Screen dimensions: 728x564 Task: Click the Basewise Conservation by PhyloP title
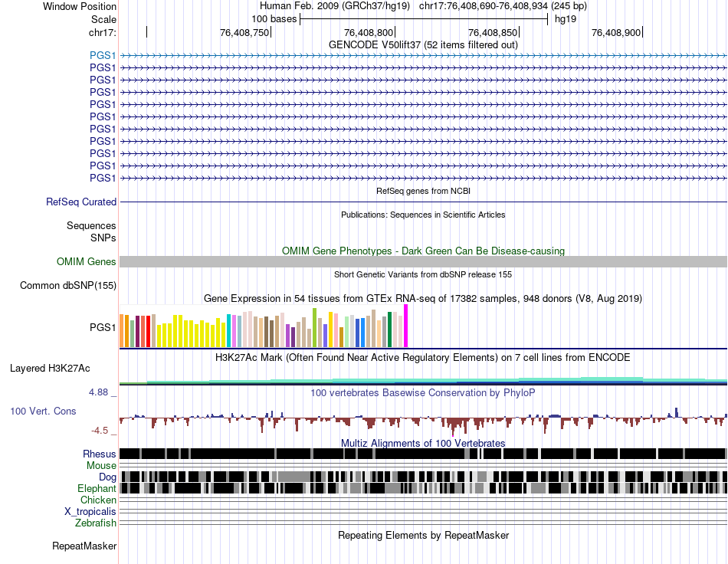click(x=423, y=393)
